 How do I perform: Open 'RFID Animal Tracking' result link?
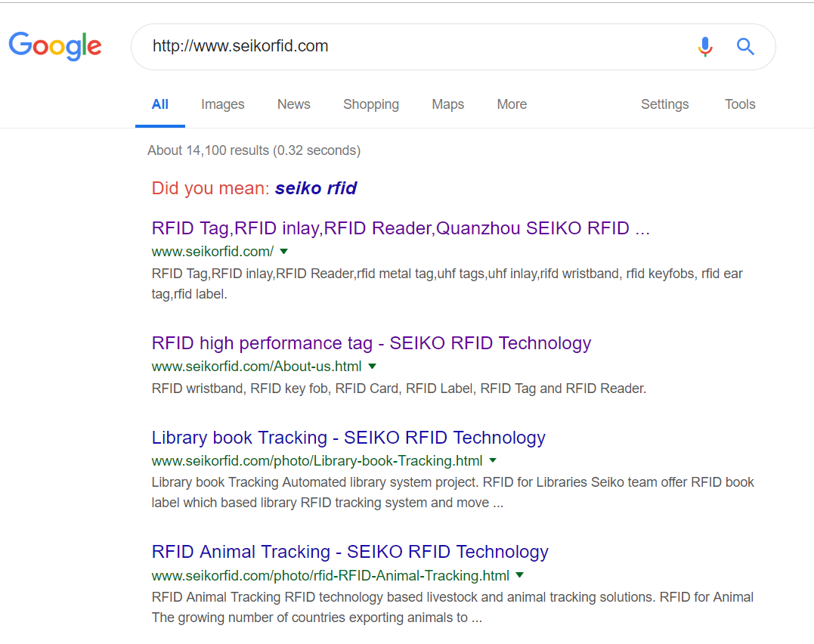pyautogui.click(x=350, y=552)
